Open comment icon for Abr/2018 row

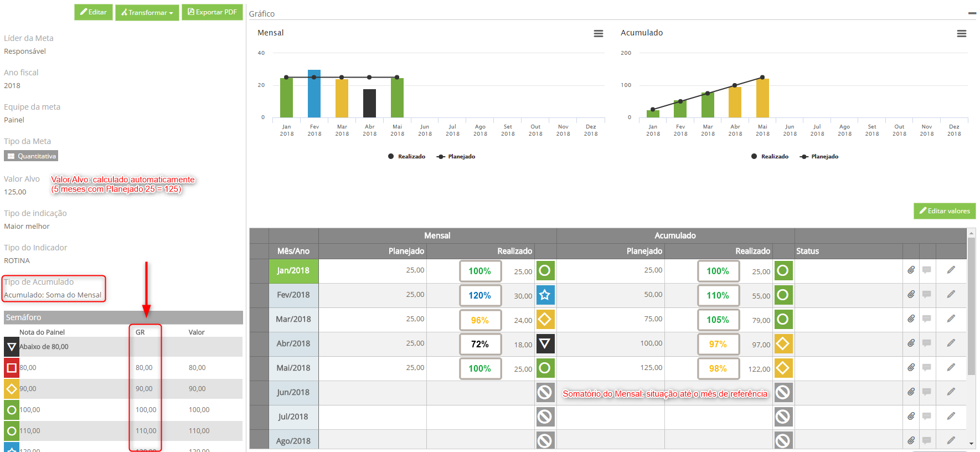927,343
